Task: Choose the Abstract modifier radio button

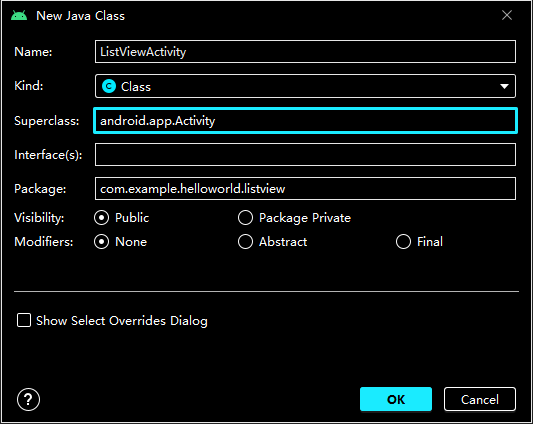Action: 245,242
